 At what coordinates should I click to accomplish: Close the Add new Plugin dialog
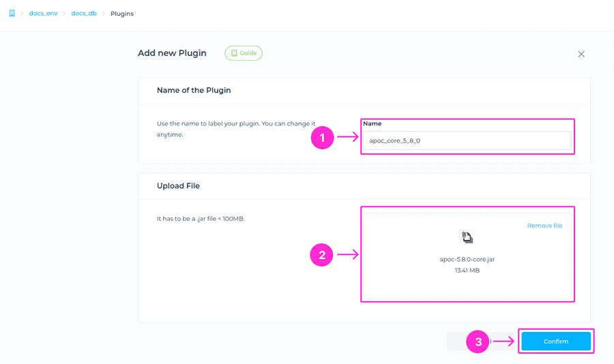pyautogui.click(x=581, y=54)
